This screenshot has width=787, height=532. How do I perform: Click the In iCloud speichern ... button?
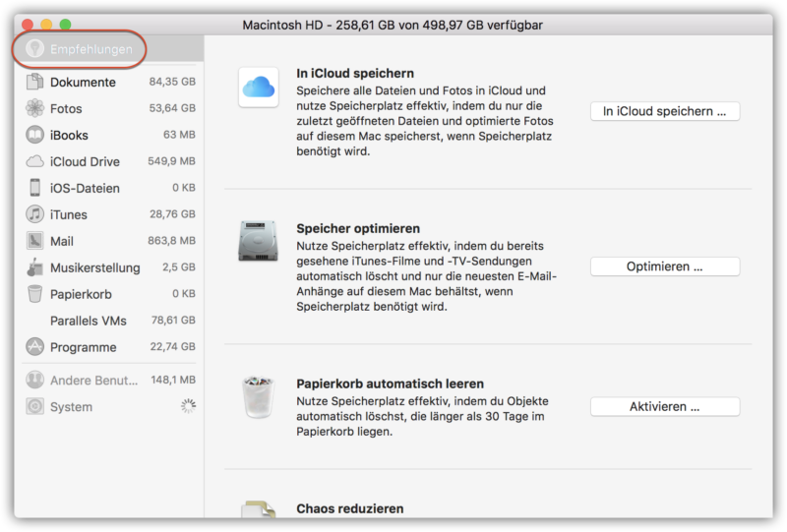[665, 111]
